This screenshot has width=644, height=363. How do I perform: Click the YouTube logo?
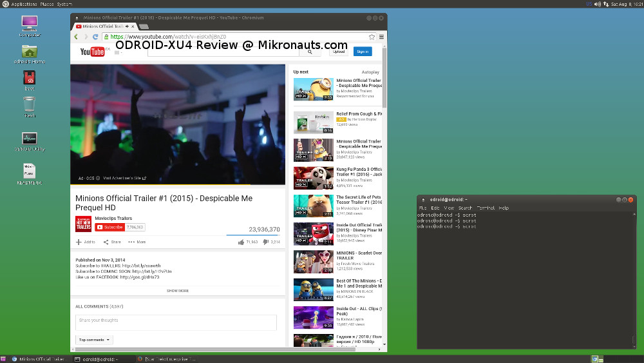[x=92, y=52]
